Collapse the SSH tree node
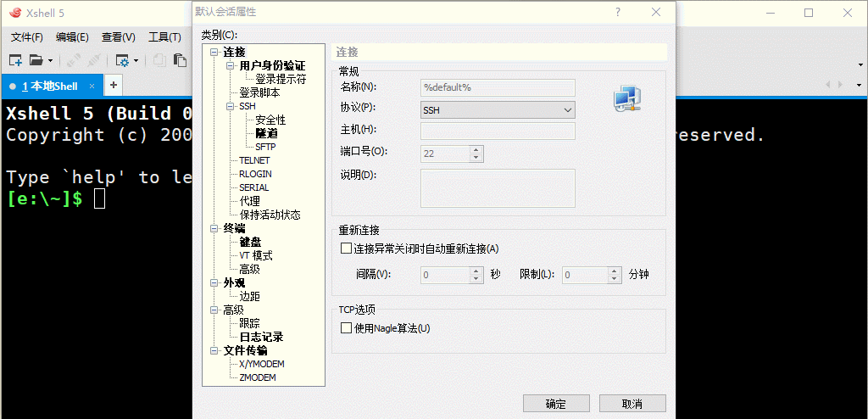This screenshot has width=868, height=419. 231,106
